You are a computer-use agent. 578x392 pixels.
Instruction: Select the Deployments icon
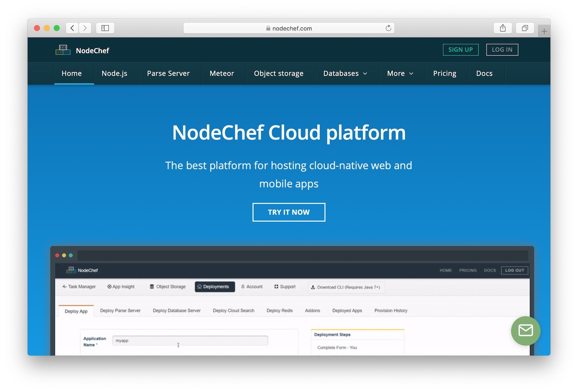tap(199, 287)
